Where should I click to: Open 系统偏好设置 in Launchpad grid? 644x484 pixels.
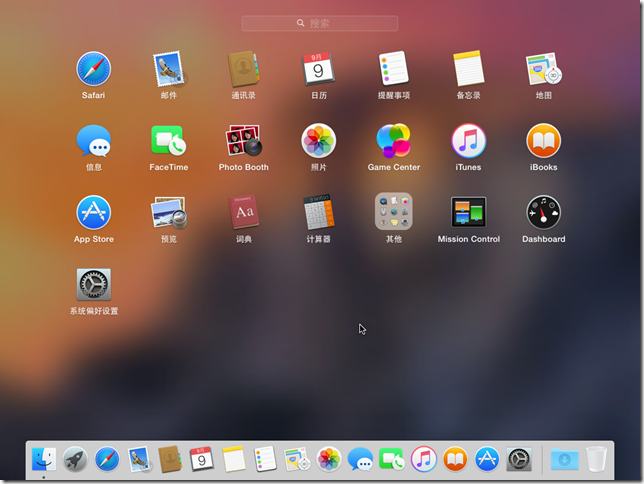tap(94, 284)
